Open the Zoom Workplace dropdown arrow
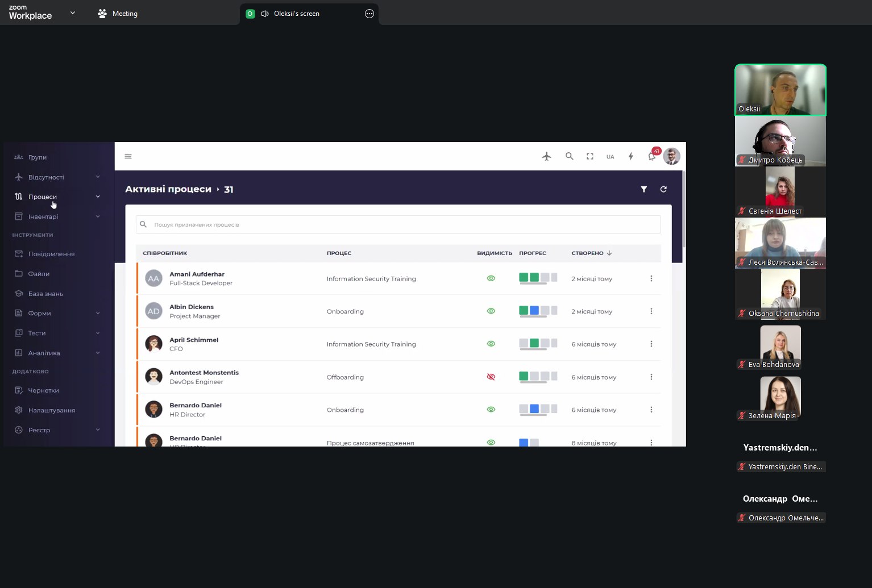872x588 pixels. [x=72, y=13]
